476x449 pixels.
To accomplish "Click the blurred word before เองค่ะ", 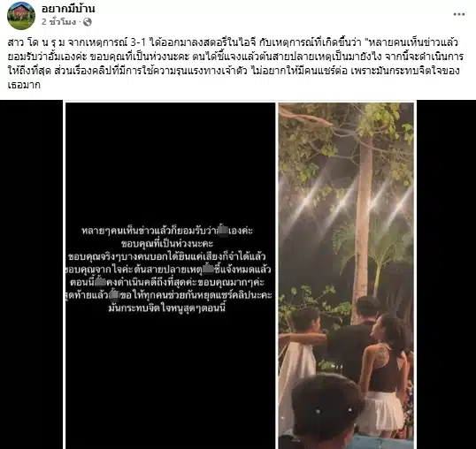I will [223, 231].
